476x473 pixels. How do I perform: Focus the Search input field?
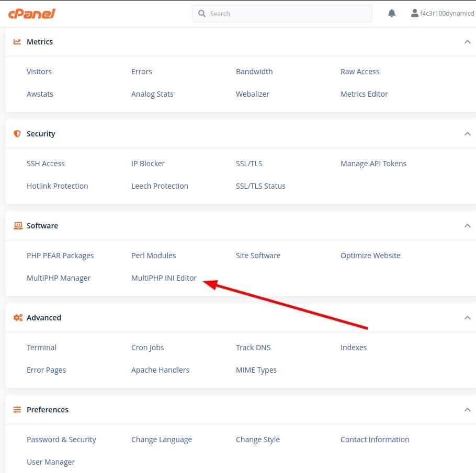coord(288,14)
